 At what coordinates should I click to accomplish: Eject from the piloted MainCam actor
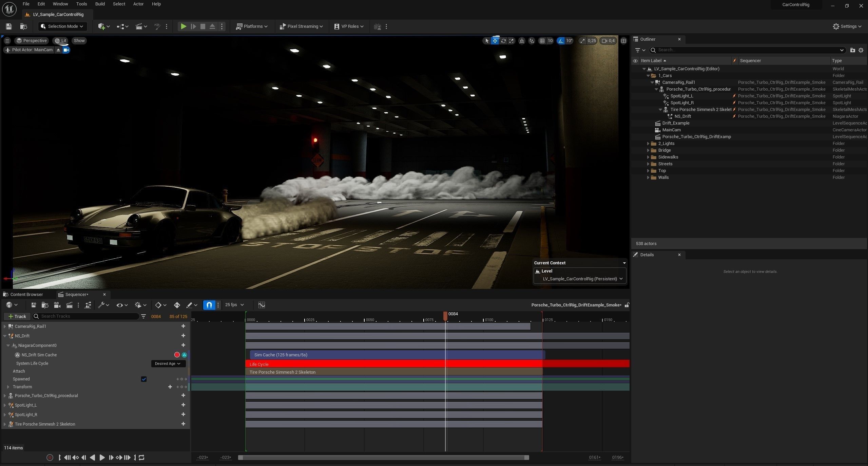58,50
